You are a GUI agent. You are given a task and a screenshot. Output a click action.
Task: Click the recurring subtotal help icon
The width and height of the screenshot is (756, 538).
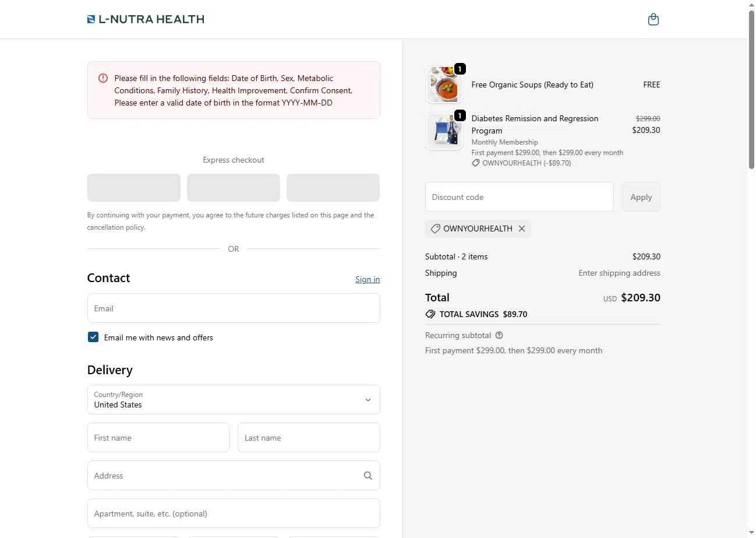tap(499, 335)
